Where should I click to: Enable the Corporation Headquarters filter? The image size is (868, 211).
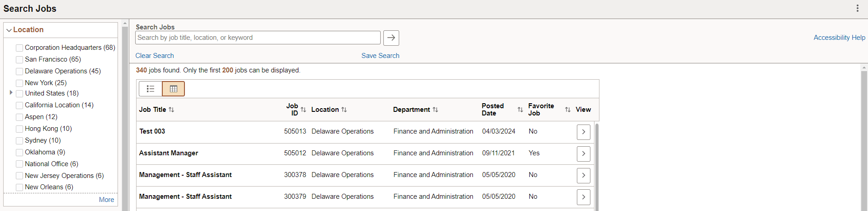point(19,48)
